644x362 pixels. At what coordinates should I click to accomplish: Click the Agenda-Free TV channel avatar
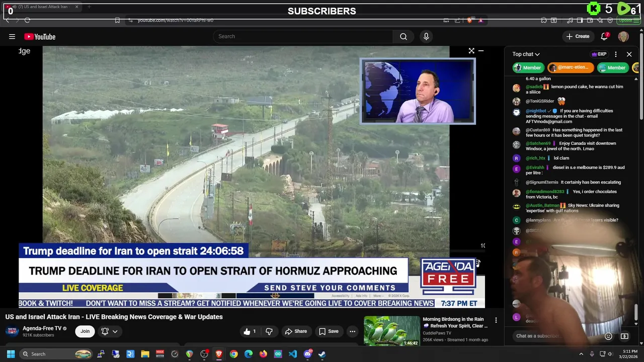tap(13, 331)
